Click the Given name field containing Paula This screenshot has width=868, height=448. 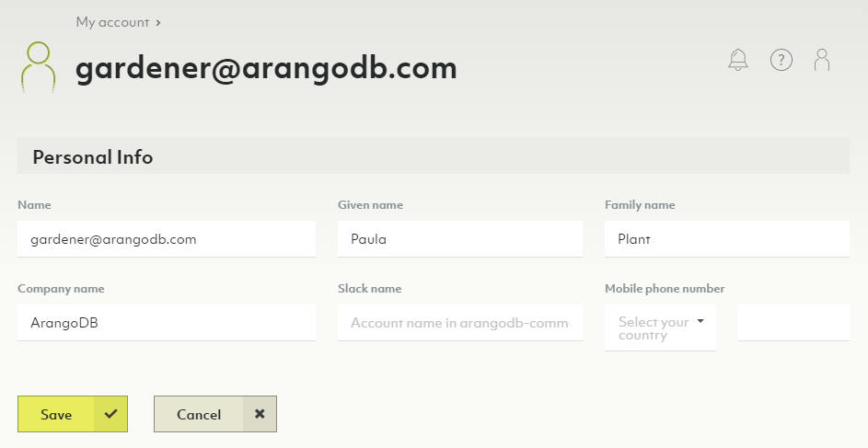pos(459,239)
